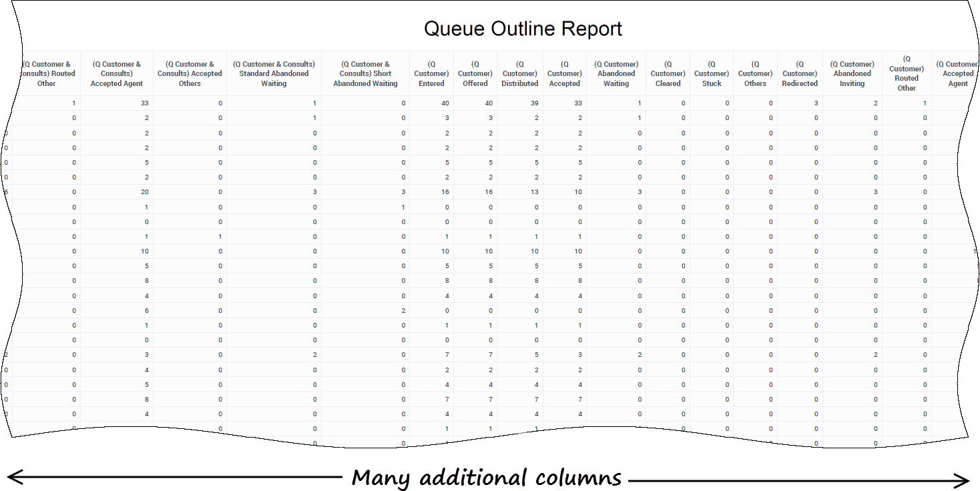Select the (Q Customer) Offered column header
Viewport: 980px width, 491px height.
(475, 74)
